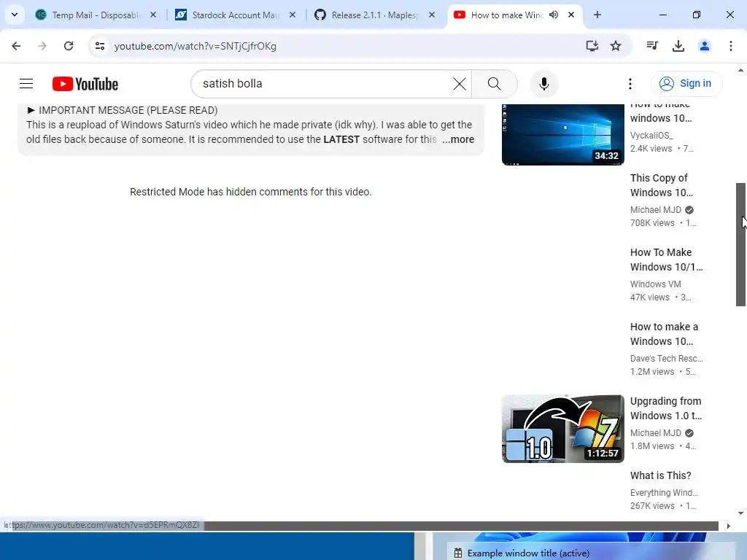Switch to the Stardock Account tab
Viewport: 747px width, 560px height.
(x=236, y=15)
